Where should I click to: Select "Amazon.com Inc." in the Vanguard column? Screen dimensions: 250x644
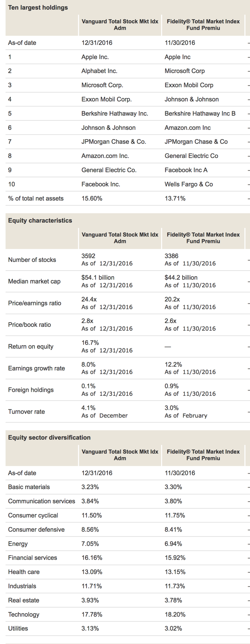pos(105,156)
